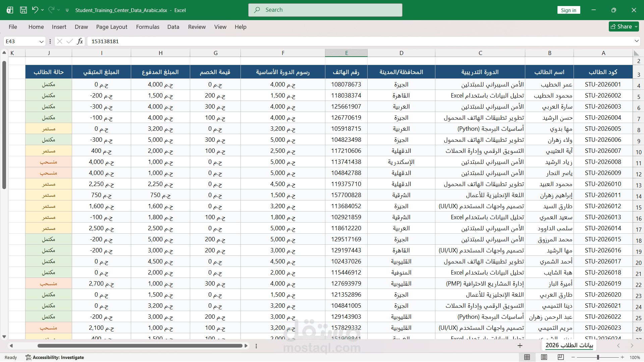Click the next sheet navigation arrow
644x362 pixels.
point(632,346)
